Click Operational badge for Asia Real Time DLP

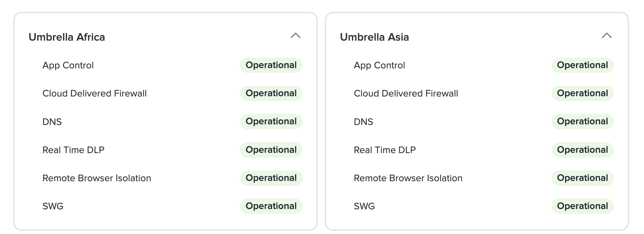(582, 150)
